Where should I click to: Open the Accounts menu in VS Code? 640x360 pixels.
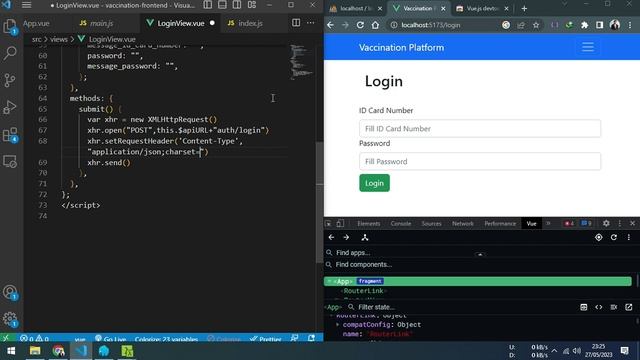(x=10, y=292)
